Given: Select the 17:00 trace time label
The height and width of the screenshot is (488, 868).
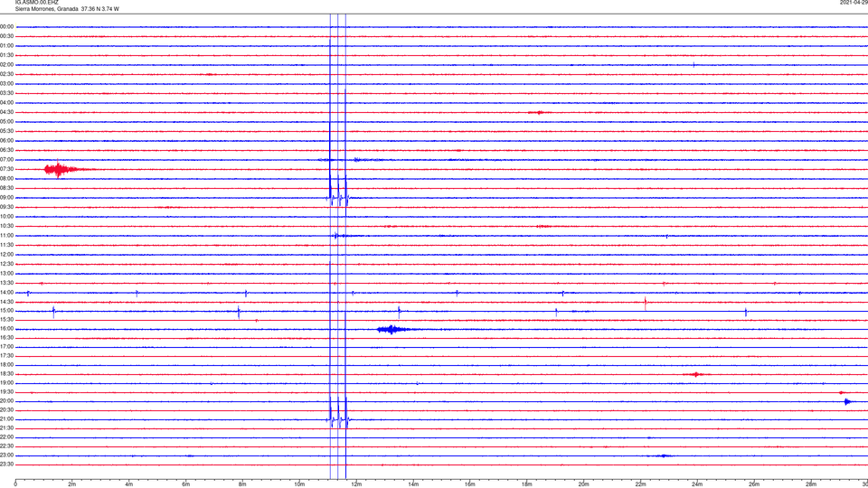Looking at the screenshot, I should 6,347.
